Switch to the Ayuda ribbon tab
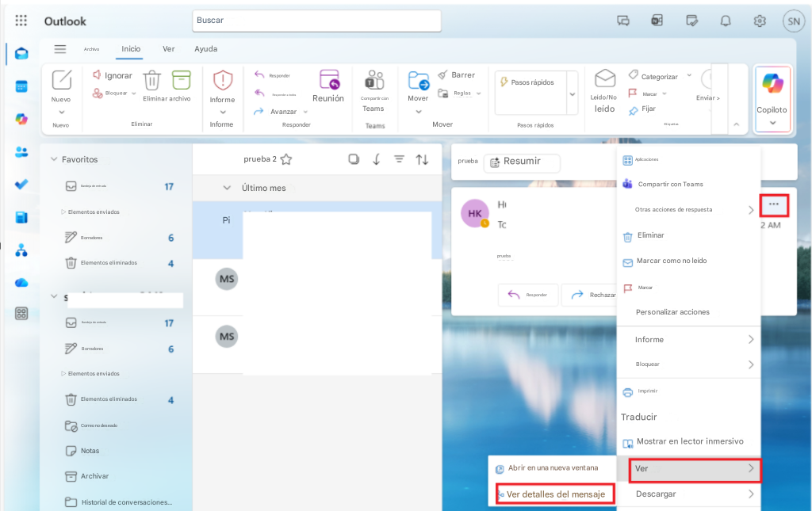Screen dimensions: 812x511 205,48
